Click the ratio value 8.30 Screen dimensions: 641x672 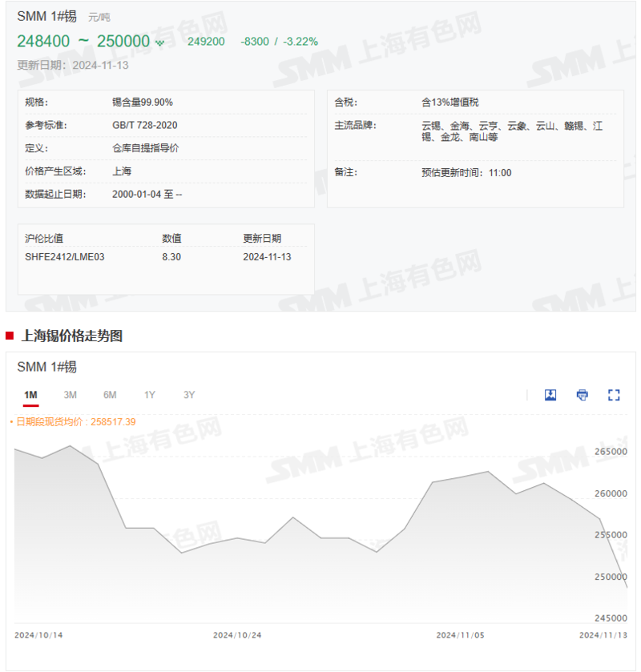pyautogui.click(x=171, y=257)
